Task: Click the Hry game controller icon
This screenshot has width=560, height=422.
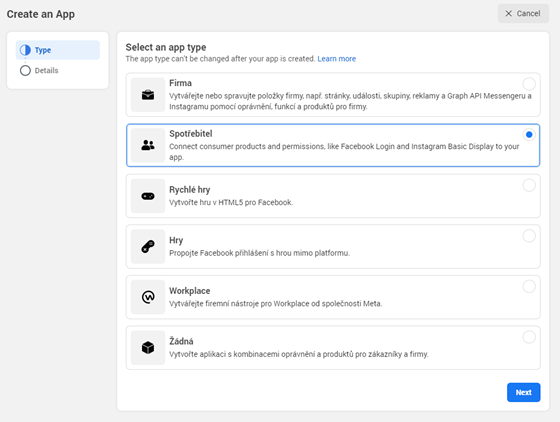Action: click(148, 246)
